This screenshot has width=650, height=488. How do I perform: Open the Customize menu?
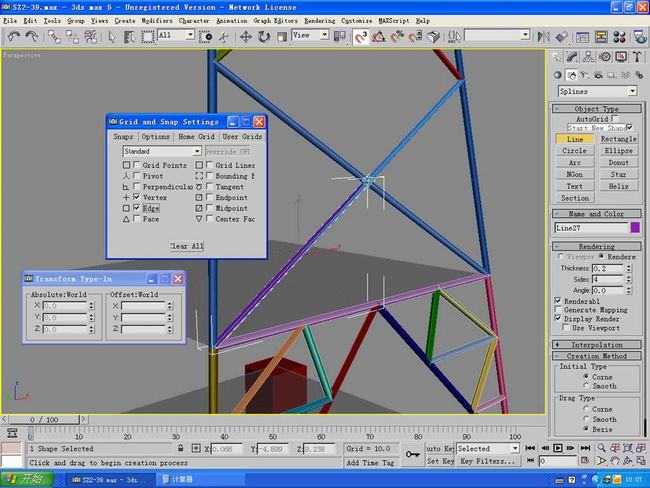[357, 20]
